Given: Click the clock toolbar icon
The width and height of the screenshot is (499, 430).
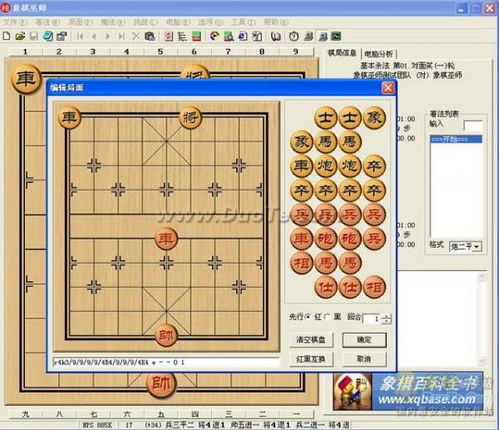Looking at the screenshot, I should [293, 36].
